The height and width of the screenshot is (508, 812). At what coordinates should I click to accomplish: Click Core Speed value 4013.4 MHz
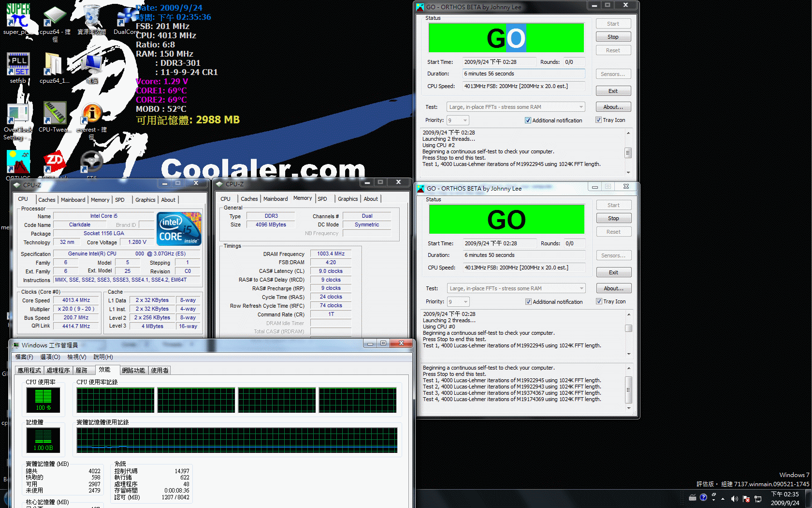[76, 300]
